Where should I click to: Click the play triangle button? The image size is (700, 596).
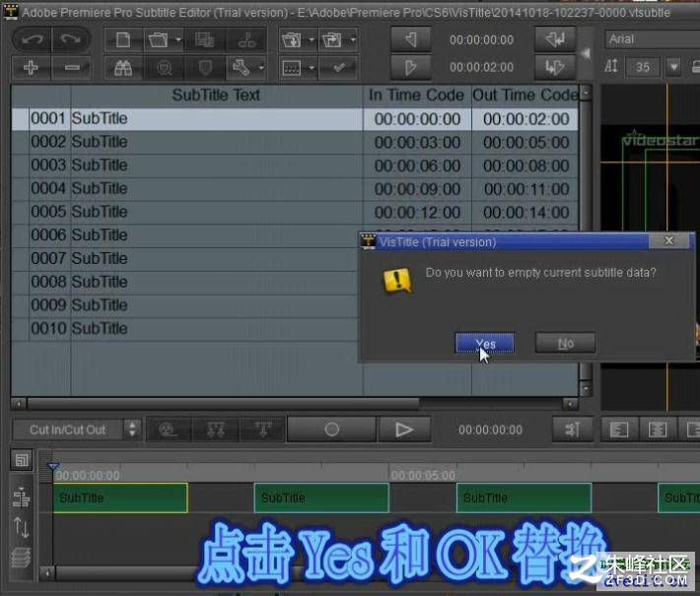click(404, 430)
